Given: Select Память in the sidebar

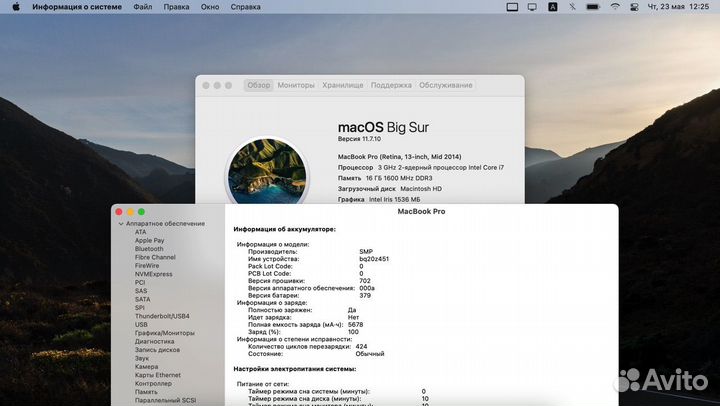Looking at the screenshot, I should [146, 392].
